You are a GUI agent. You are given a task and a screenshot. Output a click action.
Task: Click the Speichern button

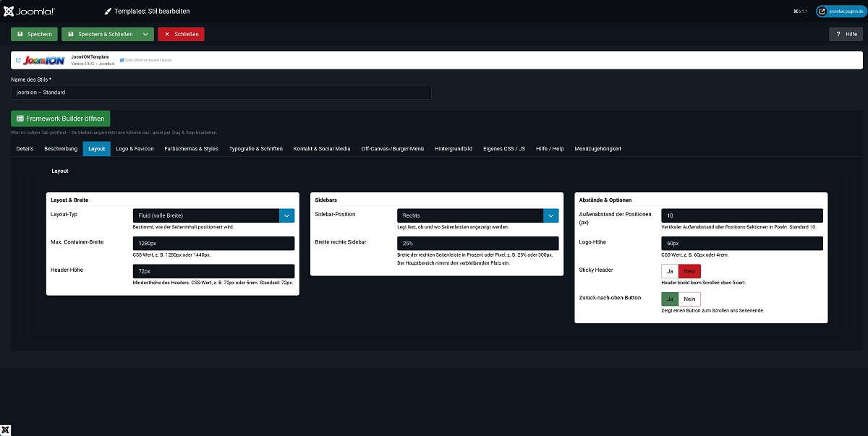click(x=35, y=34)
